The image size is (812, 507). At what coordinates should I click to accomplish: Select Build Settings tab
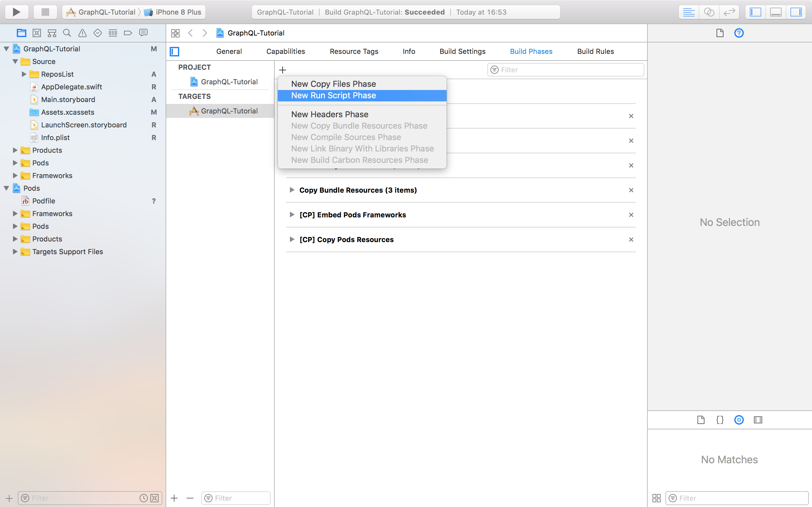[462, 51]
